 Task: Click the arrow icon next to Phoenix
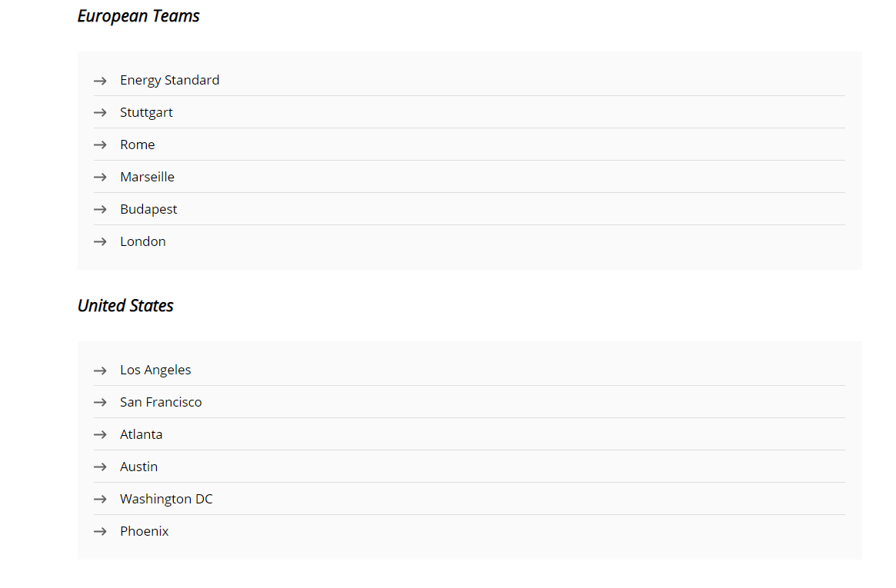(x=100, y=532)
